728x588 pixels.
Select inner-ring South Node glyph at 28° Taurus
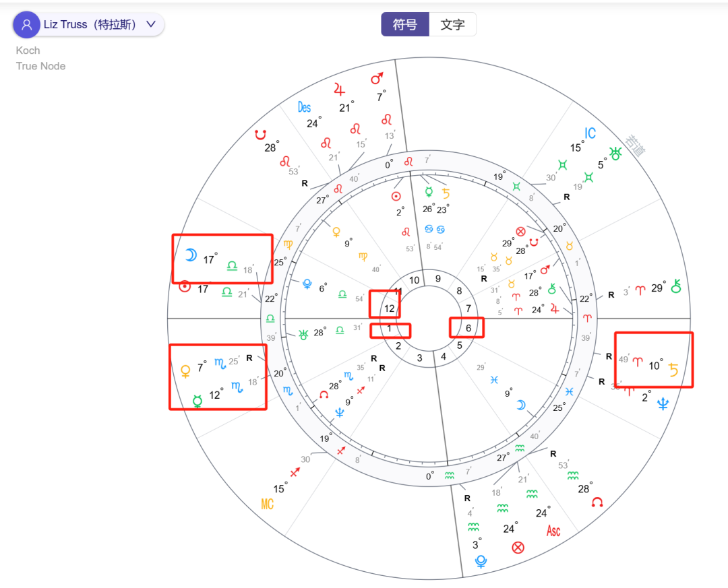click(534, 242)
